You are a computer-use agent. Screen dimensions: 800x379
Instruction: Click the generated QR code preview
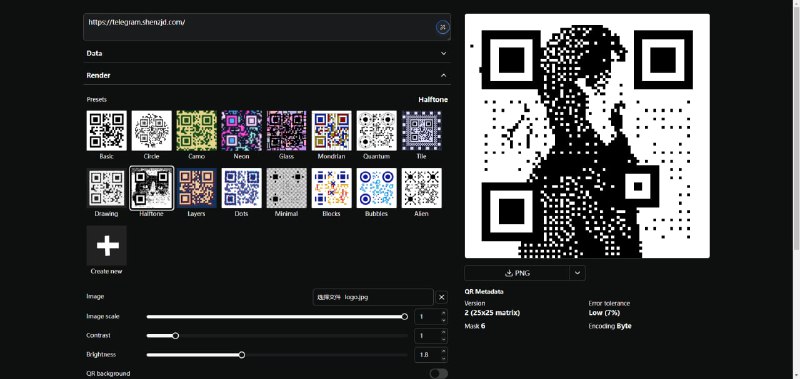click(x=587, y=136)
